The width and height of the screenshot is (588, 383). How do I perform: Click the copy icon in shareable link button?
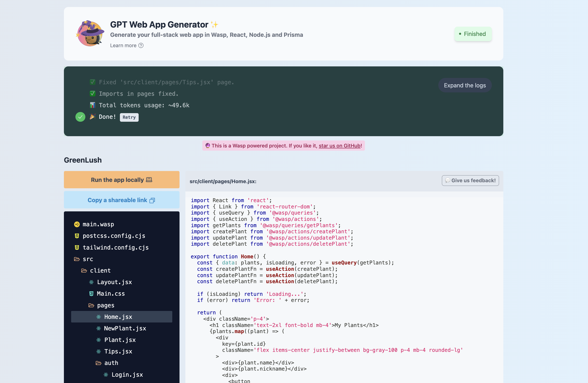[x=152, y=200]
